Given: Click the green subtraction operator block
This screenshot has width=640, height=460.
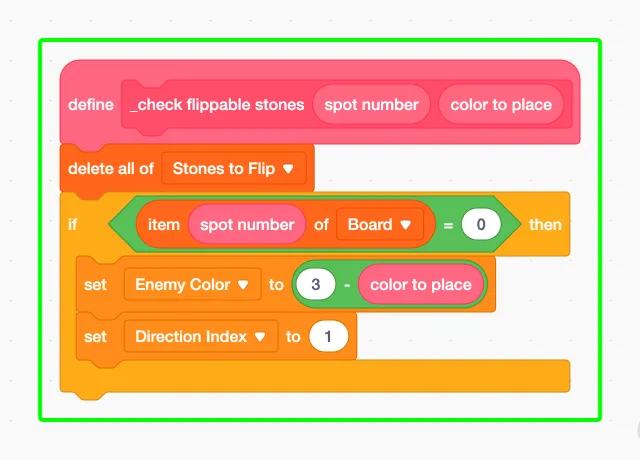Looking at the screenshot, I should pyautogui.click(x=347, y=284).
